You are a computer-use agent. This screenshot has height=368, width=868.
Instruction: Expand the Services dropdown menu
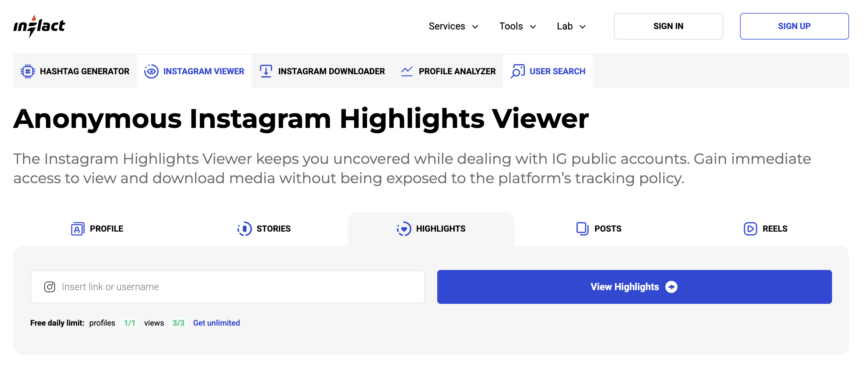tap(453, 26)
